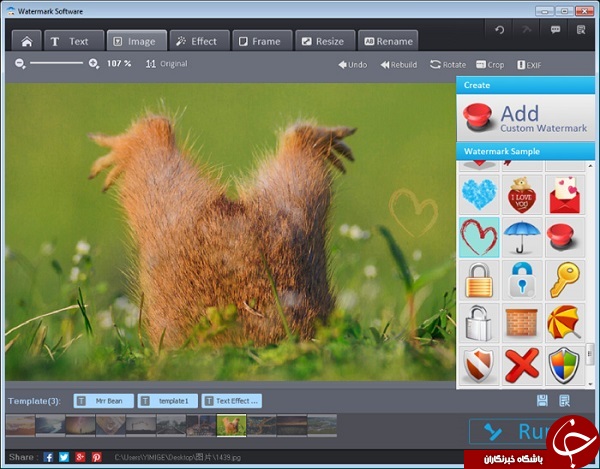Select the highlighted squirrel photo thumbnail
Image resolution: width=600 pixels, height=469 pixels.
(232, 425)
